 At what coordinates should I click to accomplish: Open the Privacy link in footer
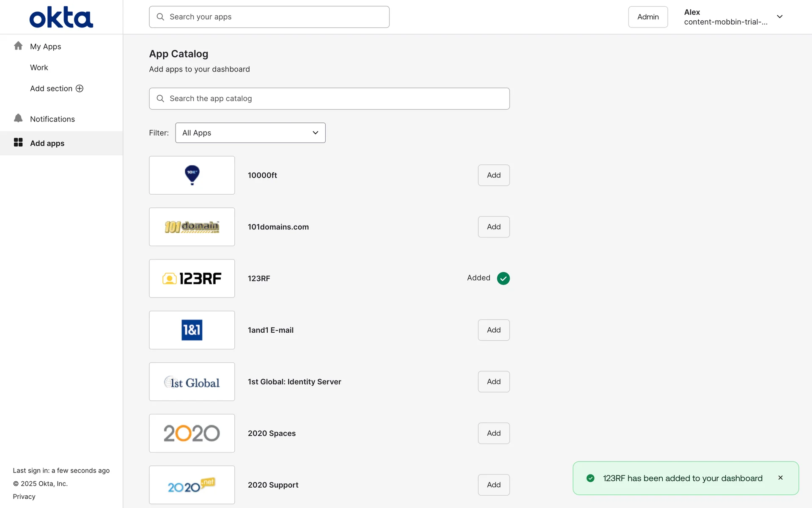[24, 497]
